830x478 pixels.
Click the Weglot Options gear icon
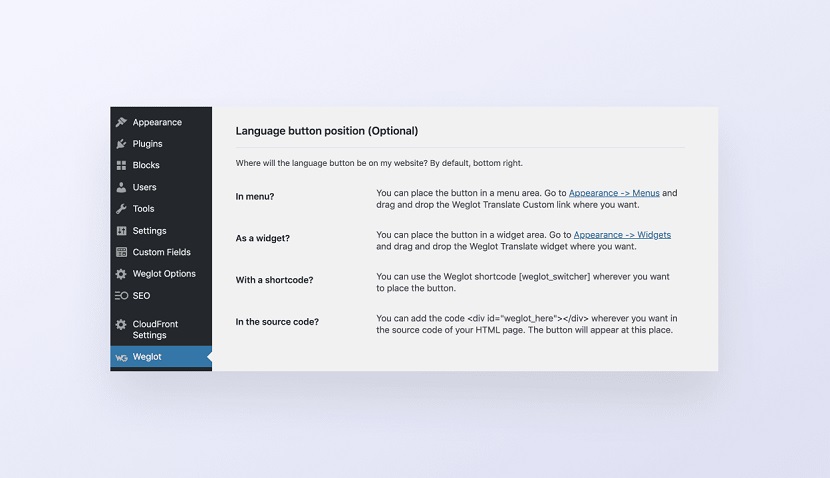[121, 274]
